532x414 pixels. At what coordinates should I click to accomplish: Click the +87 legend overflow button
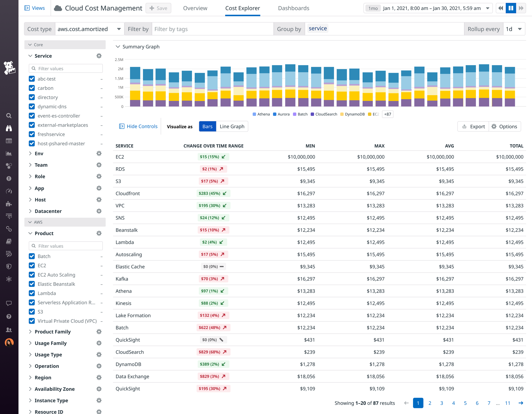click(x=387, y=114)
